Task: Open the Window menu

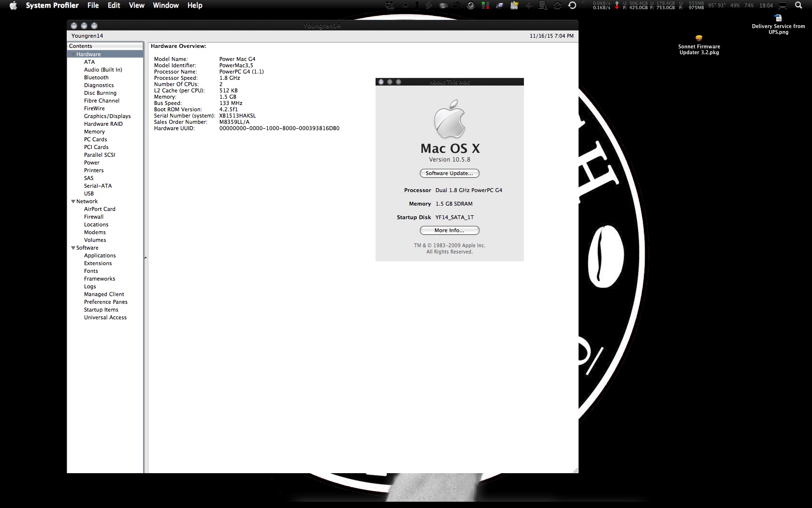Action: coord(166,5)
